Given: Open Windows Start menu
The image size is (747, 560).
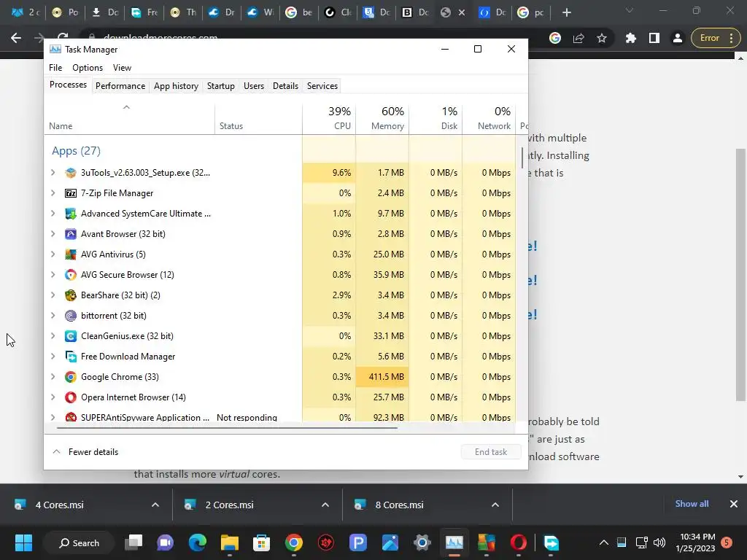Looking at the screenshot, I should click(x=23, y=542).
